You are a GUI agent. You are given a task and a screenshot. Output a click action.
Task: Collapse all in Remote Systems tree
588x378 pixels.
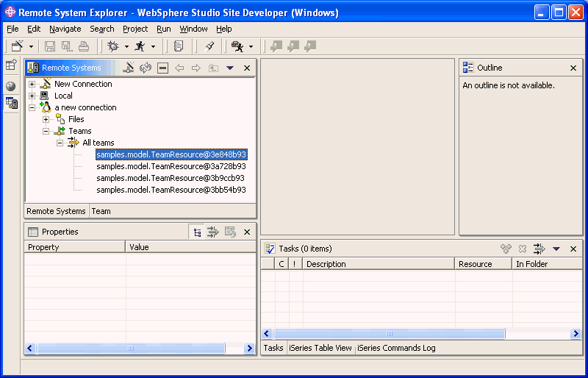click(162, 68)
